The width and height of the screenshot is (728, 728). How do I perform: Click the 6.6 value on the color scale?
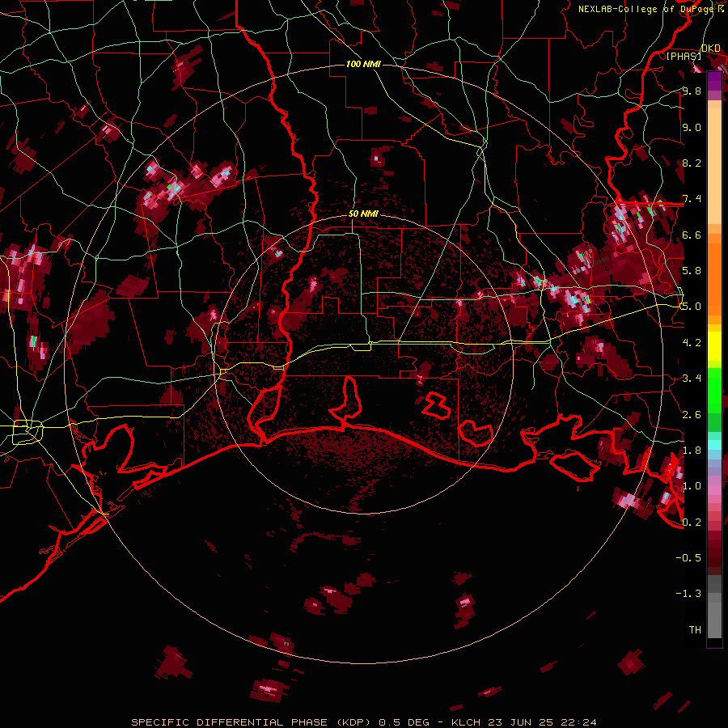click(692, 235)
